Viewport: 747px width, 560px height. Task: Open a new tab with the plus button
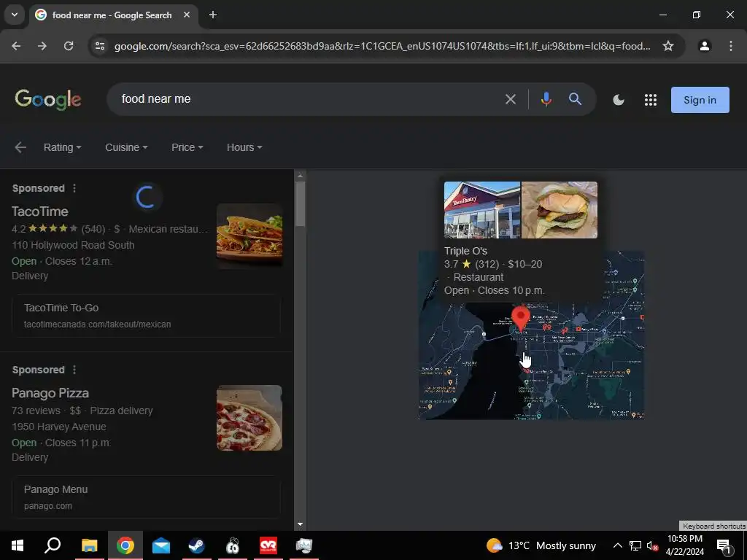[x=213, y=15]
